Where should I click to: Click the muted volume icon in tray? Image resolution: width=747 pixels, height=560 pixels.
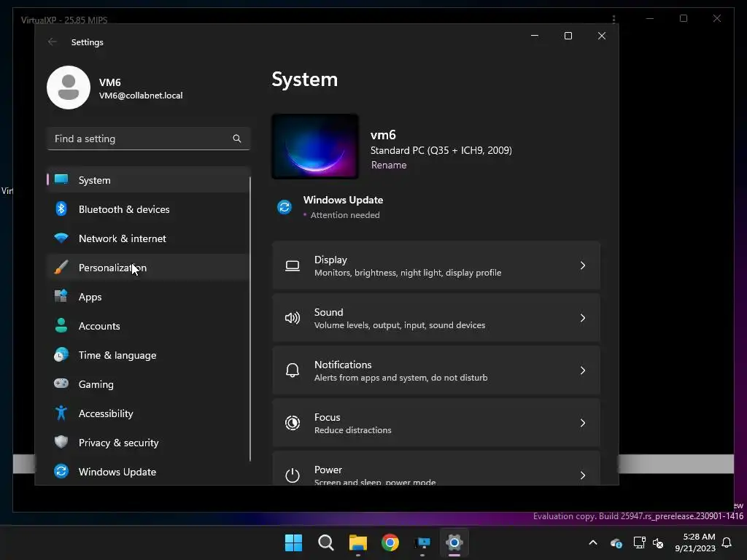coord(659,542)
